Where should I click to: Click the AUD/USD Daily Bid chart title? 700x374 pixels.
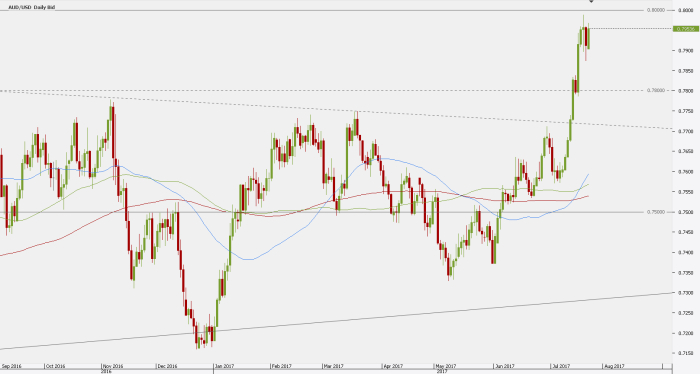coord(32,7)
